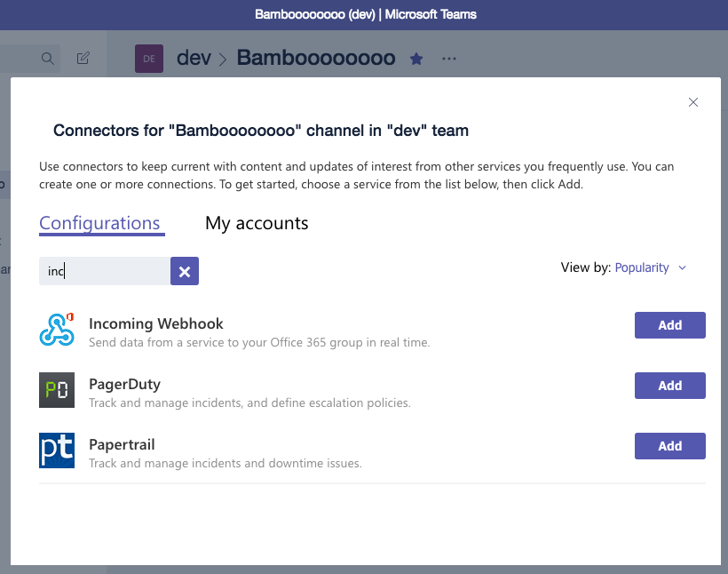This screenshot has height=574, width=728.
Task: Click the Connectors dialog title heading
Action: click(261, 131)
